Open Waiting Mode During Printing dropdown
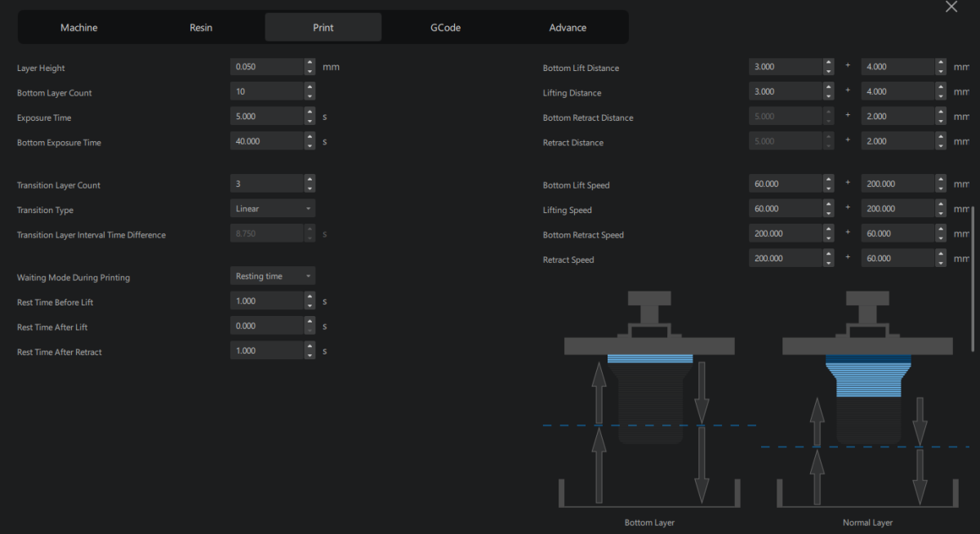 coord(273,277)
